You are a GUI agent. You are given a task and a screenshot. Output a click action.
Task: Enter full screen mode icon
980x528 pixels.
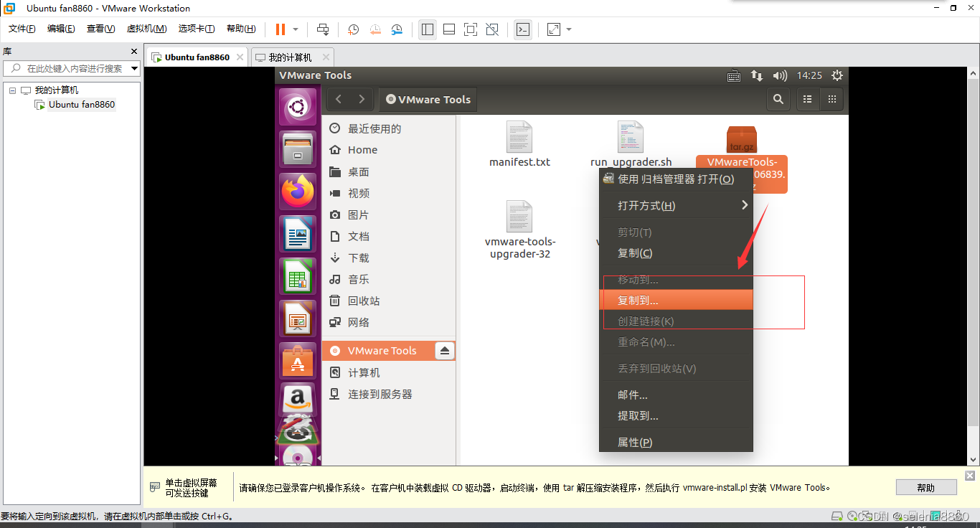[x=471, y=29]
